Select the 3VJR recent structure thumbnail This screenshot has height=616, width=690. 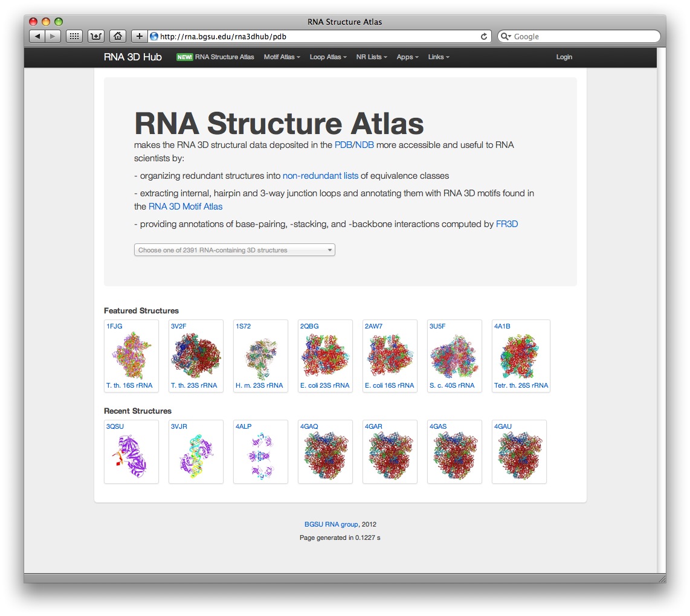(196, 452)
